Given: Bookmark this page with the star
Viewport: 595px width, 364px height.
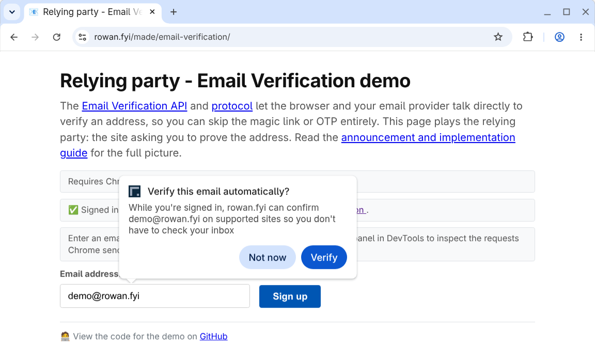Looking at the screenshot, I should click(498, 37).
